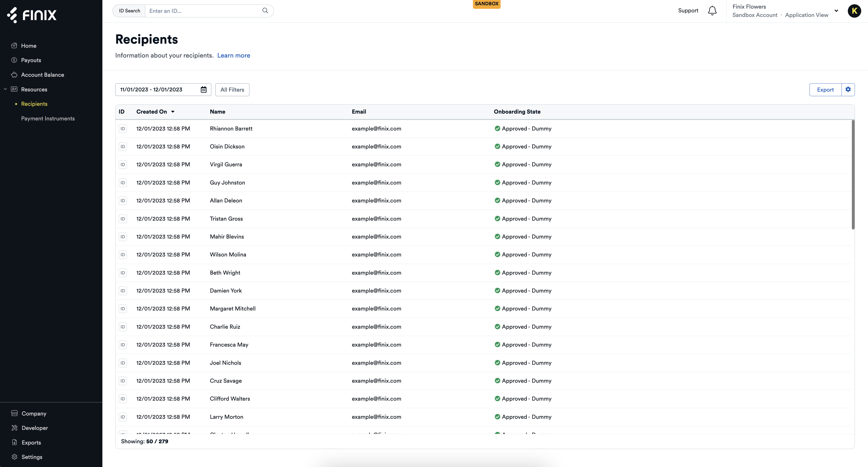This screenshot has width=868, height=467.
Task: Click the SANDBOX badge
Action: coord(486,4)
